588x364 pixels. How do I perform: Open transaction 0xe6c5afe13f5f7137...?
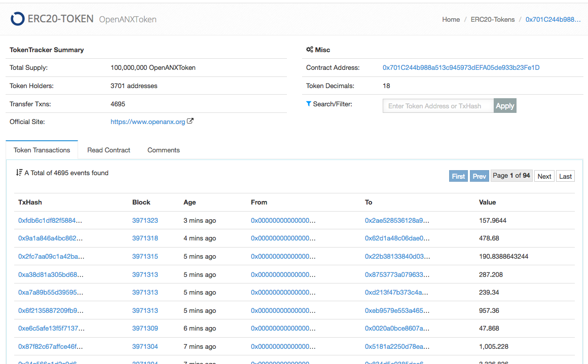[51, 329]
